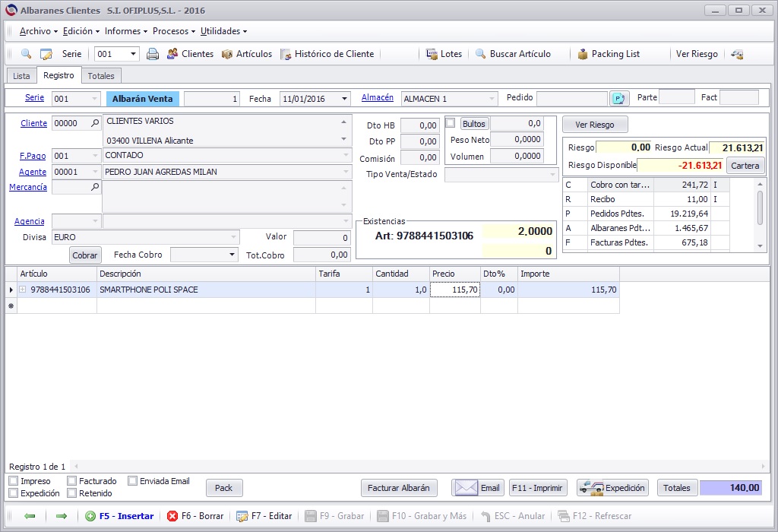Follow the Almacén link

pyautogui.click(x=377, y=97)
